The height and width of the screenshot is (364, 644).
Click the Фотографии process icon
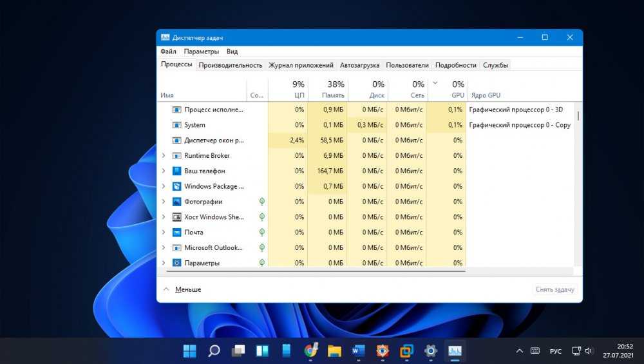click(x=177, y=202)
